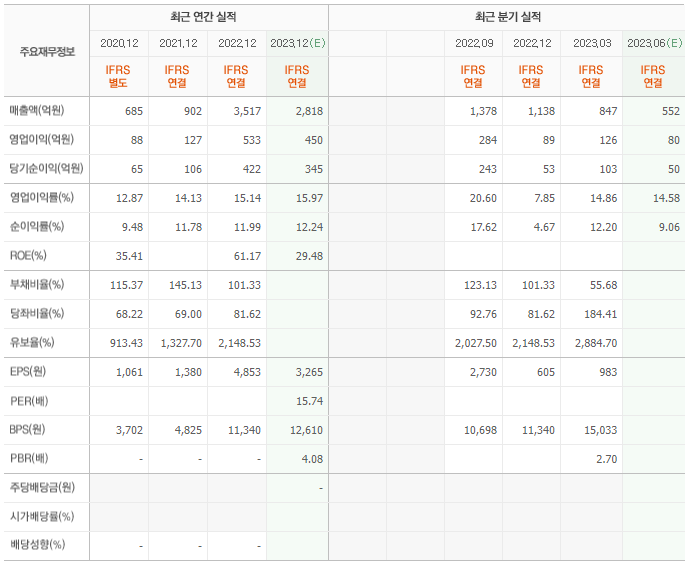The height and width of the screenshot is (564, 689).
Task: Click the 'ROE(%)' row label
Action: click(28, 256)
